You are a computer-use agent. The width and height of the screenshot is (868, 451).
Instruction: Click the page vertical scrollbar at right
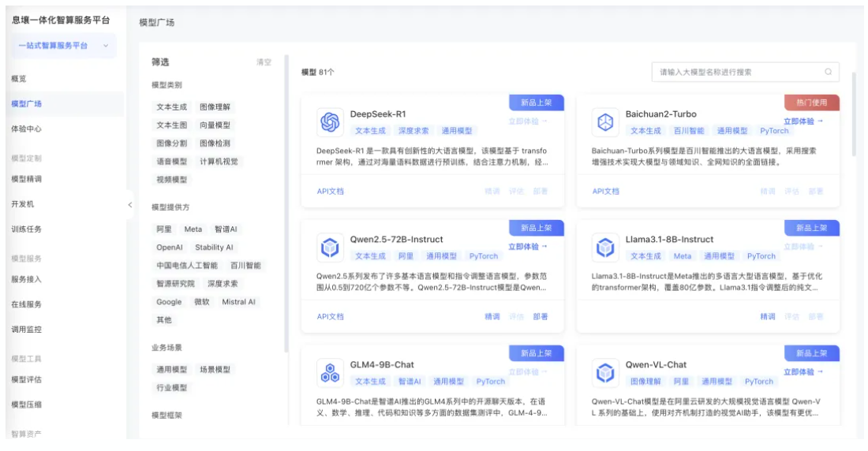pyautogui.click(x=854, y=114)
